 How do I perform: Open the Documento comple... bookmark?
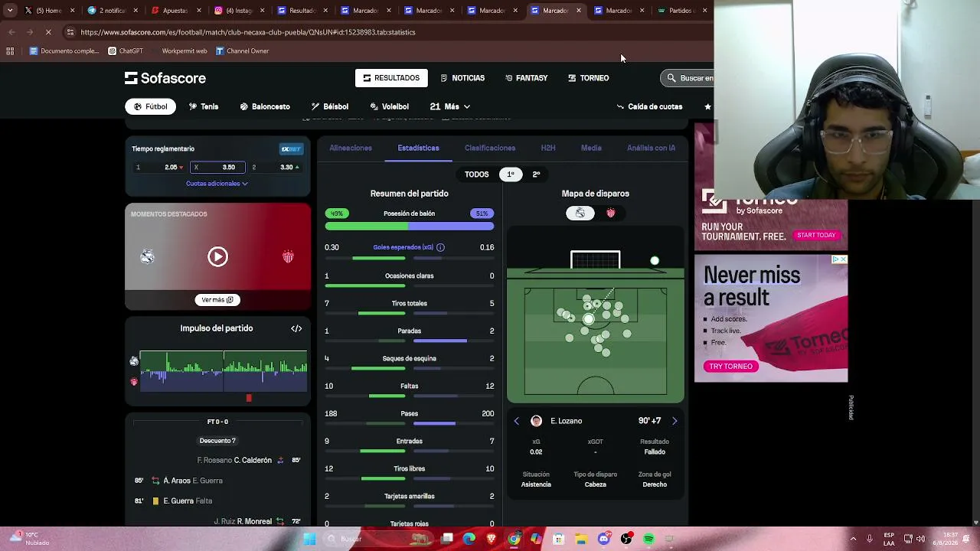pos(64,51)
